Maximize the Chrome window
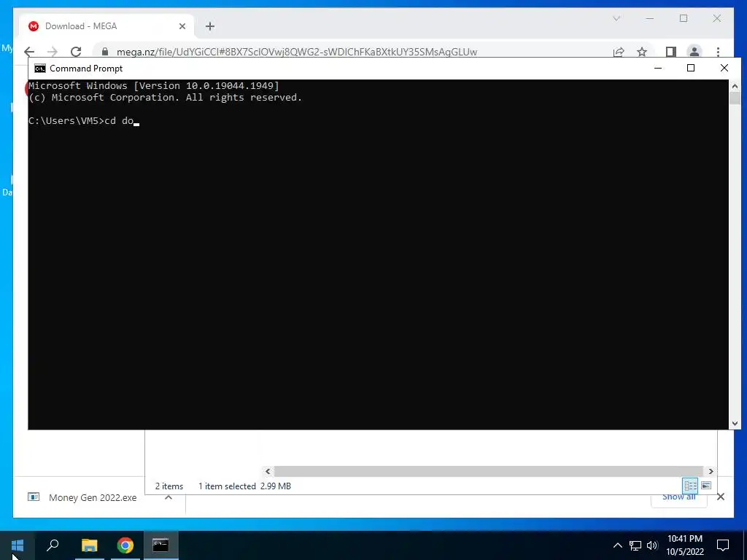 pyautogui.click(x=684, y=18)
